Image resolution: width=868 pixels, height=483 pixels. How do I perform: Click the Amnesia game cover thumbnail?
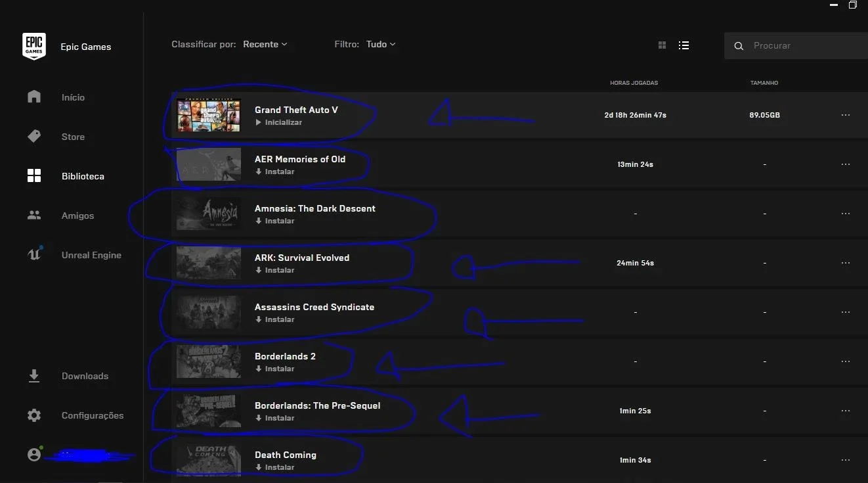209,214
